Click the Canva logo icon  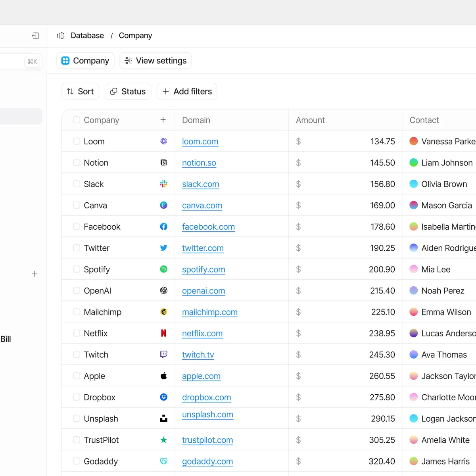pyautogui.click(x=163, y=205)
